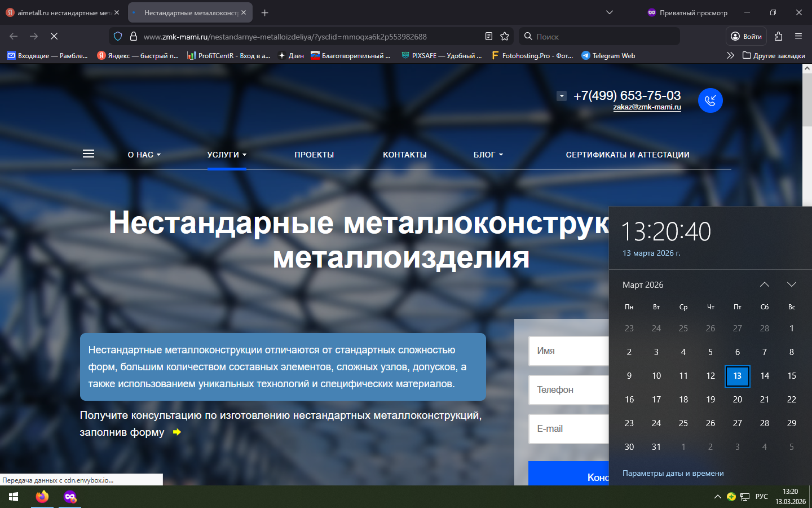
Task: Open the Firefox extensions puzzle icon
Action: coord(778,36)
